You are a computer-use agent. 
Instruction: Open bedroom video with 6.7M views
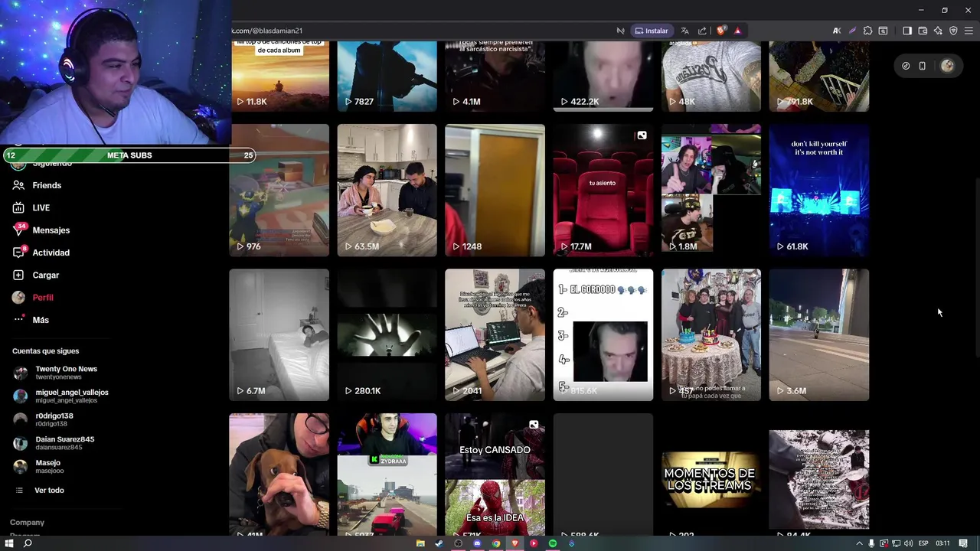[279, 334]
